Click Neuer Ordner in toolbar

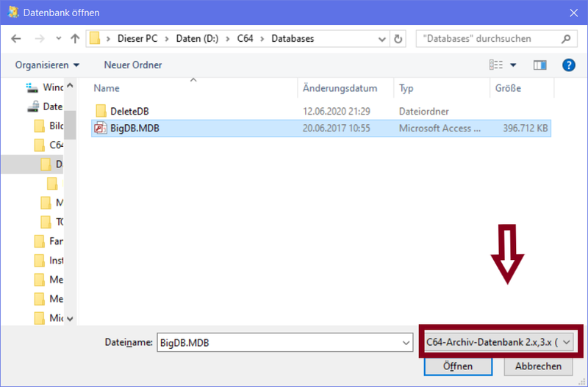pyautogui.click(x=133, y=65)
